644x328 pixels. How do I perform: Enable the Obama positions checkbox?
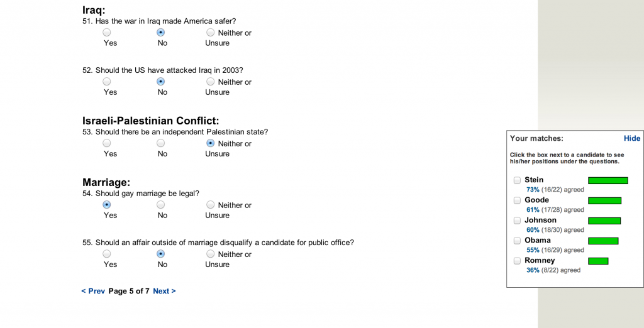click(517, 241)
